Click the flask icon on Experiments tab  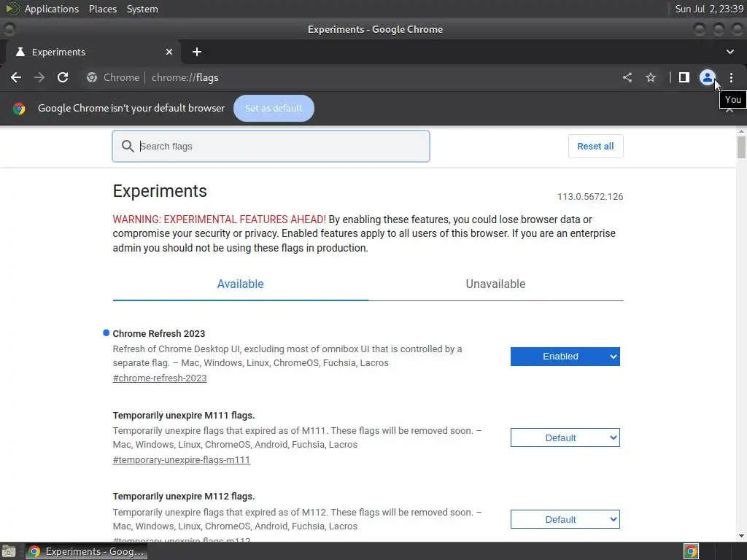click(x=20, y=52)
